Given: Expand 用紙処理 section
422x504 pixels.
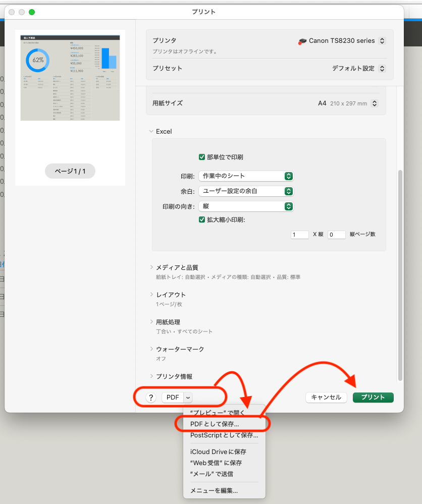Looking at the screenshot, I should tap(151, 322).
